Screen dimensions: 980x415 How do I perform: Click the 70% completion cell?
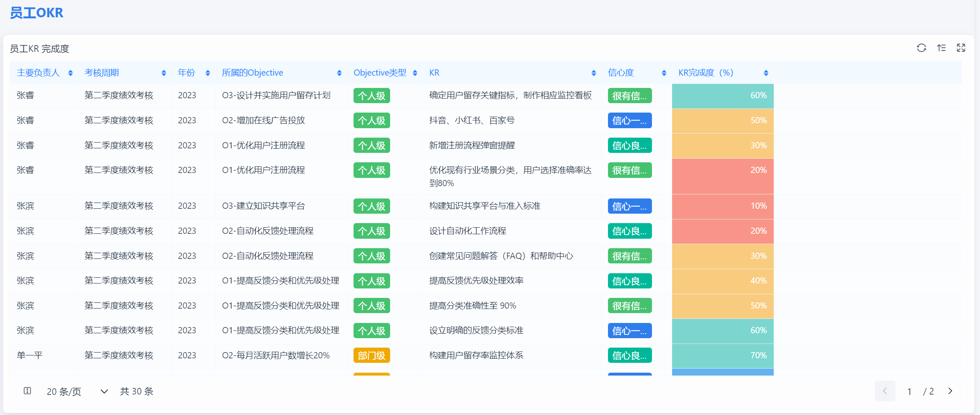tap(723, 355)
